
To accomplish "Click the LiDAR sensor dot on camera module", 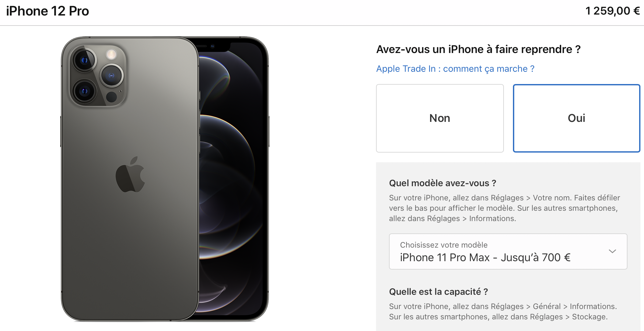I will point(111,97).
